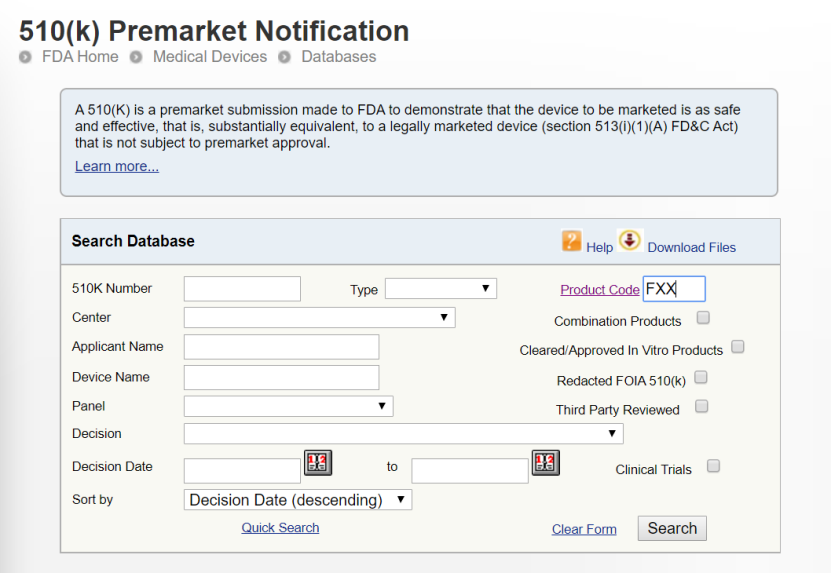
Task: Open the Quick Search link
Action: [280, 528]
